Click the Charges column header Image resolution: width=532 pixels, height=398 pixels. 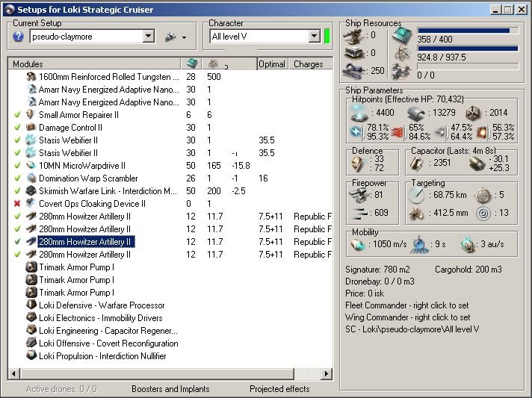(310, 63)
